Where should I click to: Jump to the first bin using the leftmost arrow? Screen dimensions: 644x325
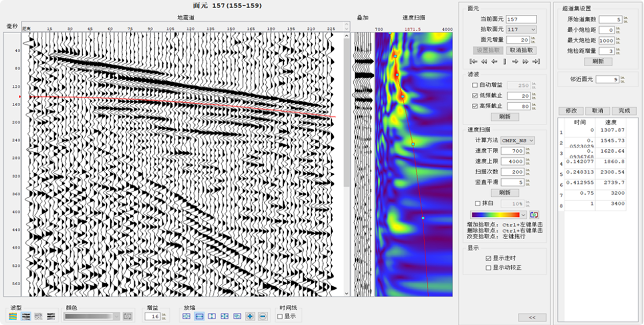tap(473, 61)
